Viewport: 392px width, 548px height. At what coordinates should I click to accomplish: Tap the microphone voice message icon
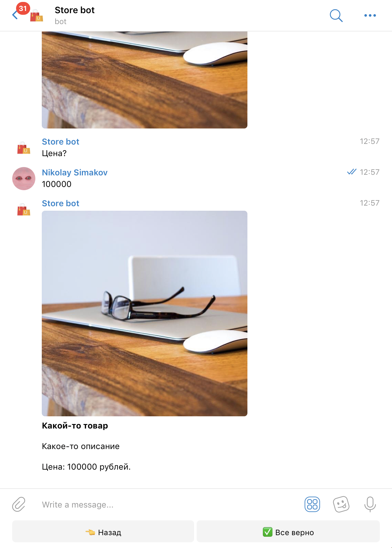[x=370, y=504]
